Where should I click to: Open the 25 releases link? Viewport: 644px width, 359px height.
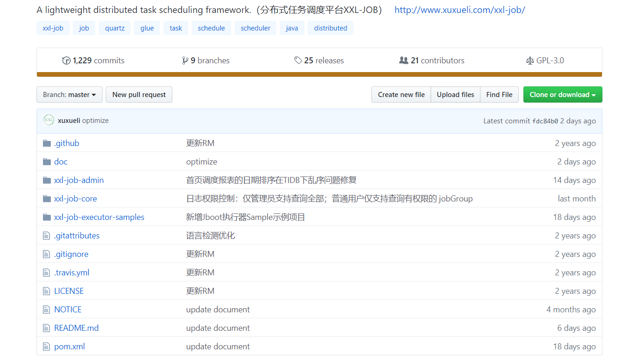(319, 61)
